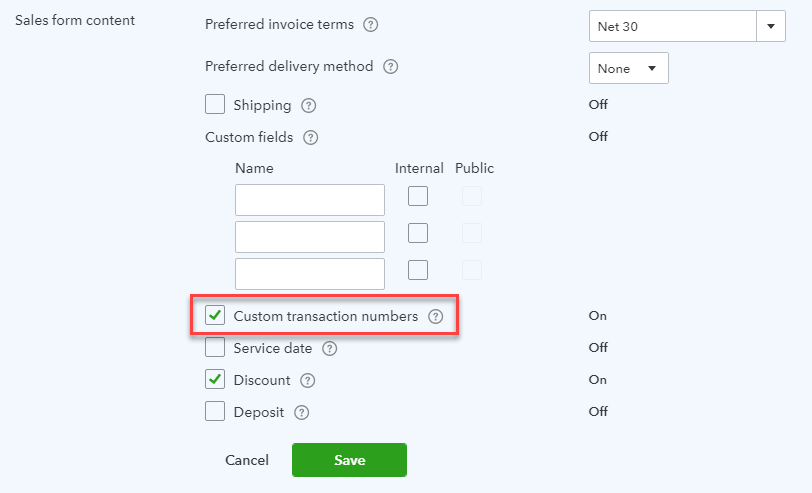Image resolution: width=812 pixels, height=493 pixels.
Task: Tick the Service date checkbox
Action: click(x=215, y=347)
